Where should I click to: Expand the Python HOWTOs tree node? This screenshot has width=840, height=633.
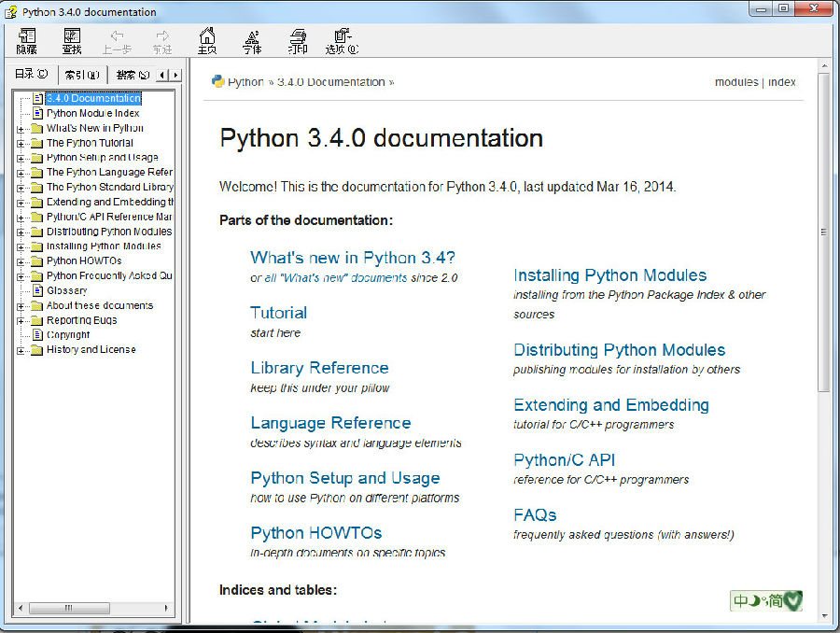[x=21, y=261]
